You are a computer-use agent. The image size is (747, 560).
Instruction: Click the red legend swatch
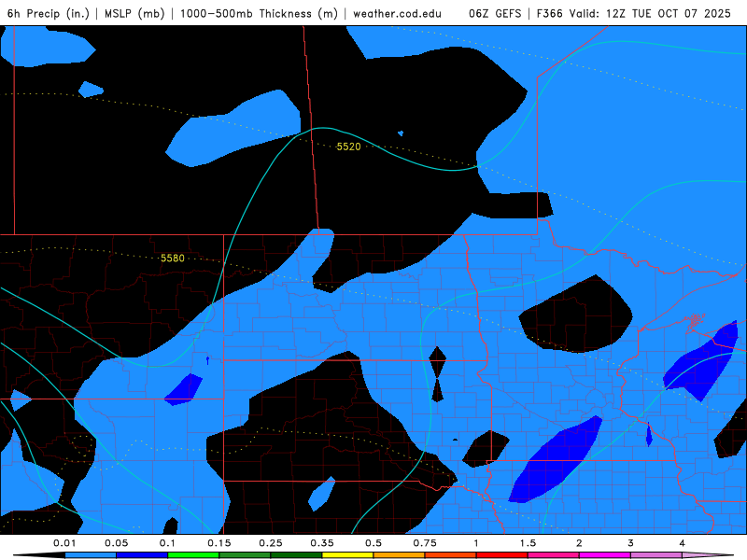(502, 555)
